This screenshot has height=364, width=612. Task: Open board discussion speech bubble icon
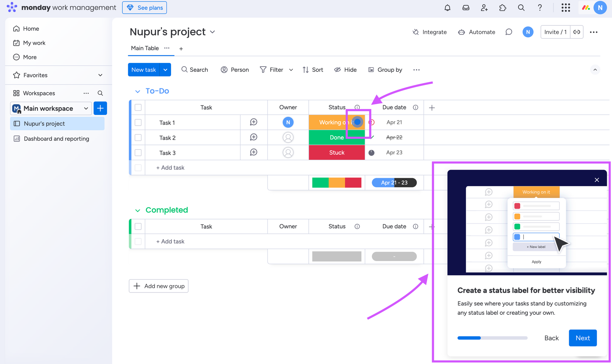click(509, 32)
